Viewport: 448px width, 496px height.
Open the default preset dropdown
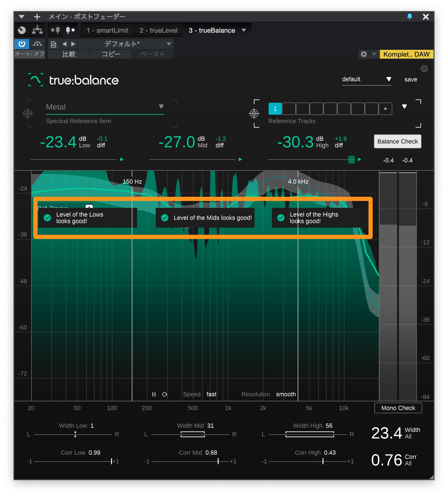(x=388, y=79)
